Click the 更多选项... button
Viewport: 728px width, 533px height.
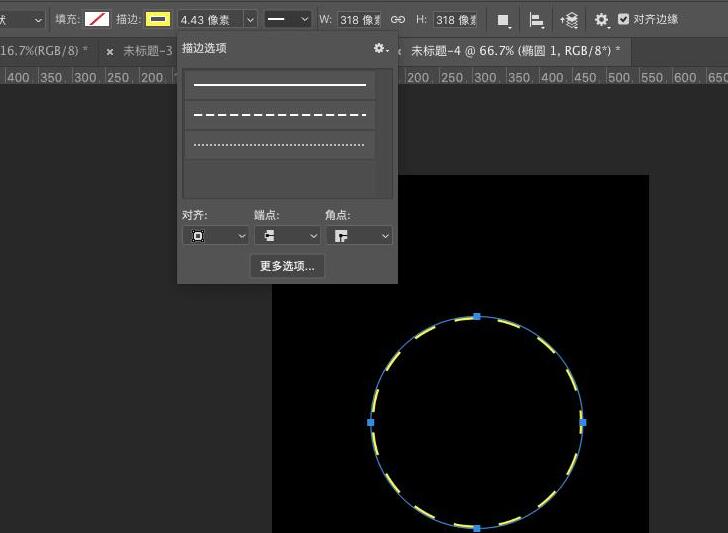[287, 266]
